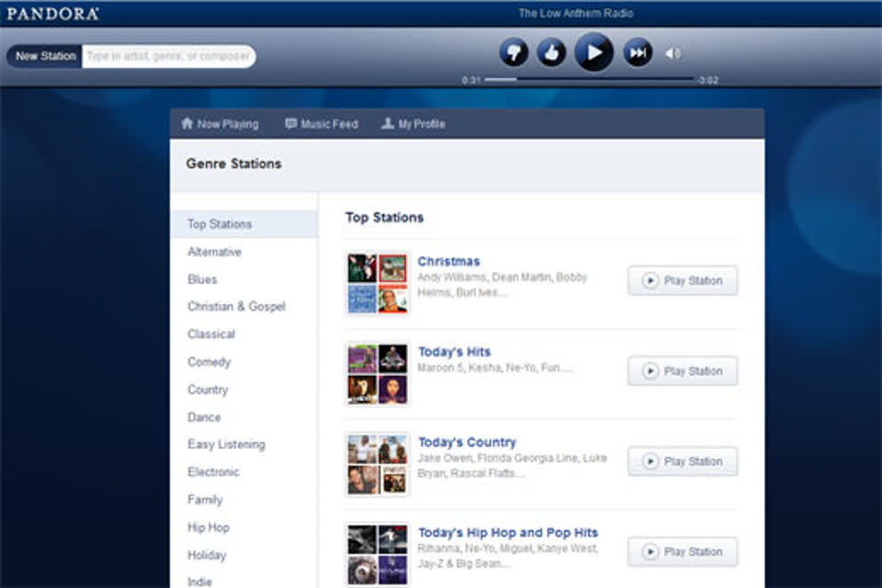The width and height of the screenshot is (882, 588).
Task: Select the Family genre
Action: tap(205, 500)
